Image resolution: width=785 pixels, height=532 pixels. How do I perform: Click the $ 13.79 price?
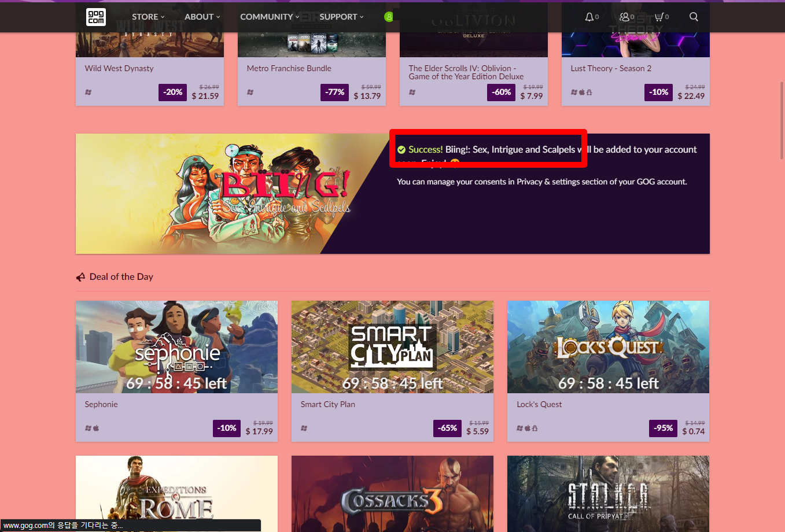(x=367, y=96)
